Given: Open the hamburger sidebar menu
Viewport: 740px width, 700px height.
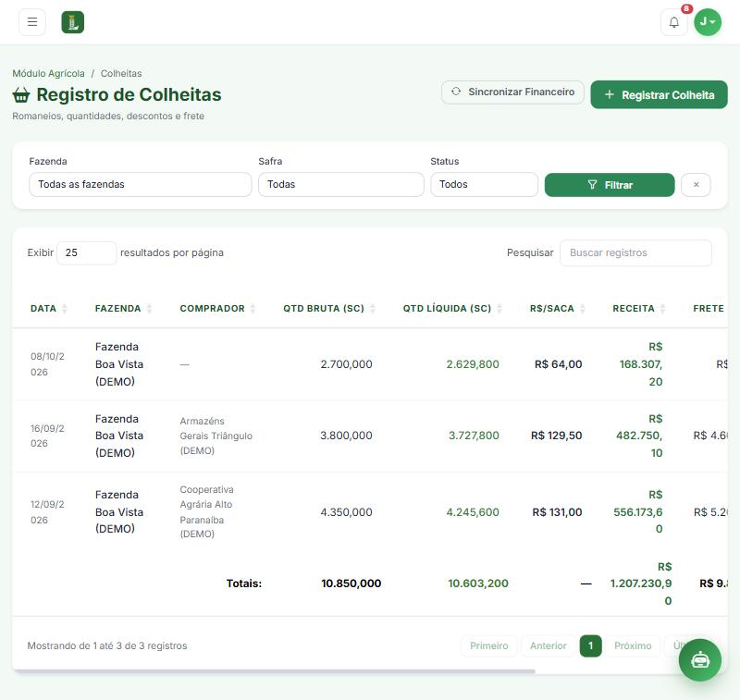Looking at the screenshot, I should [x=32, y=21].
